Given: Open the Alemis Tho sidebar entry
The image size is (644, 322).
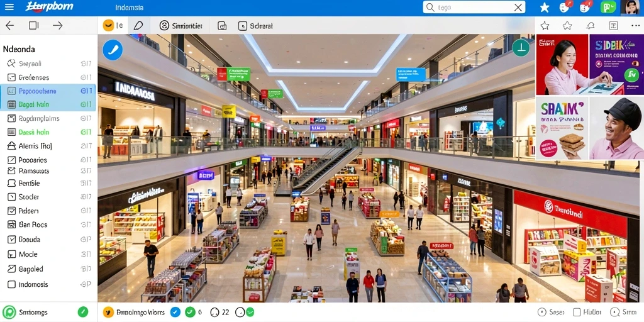Looking at the screenshot, I should [48, 146].
